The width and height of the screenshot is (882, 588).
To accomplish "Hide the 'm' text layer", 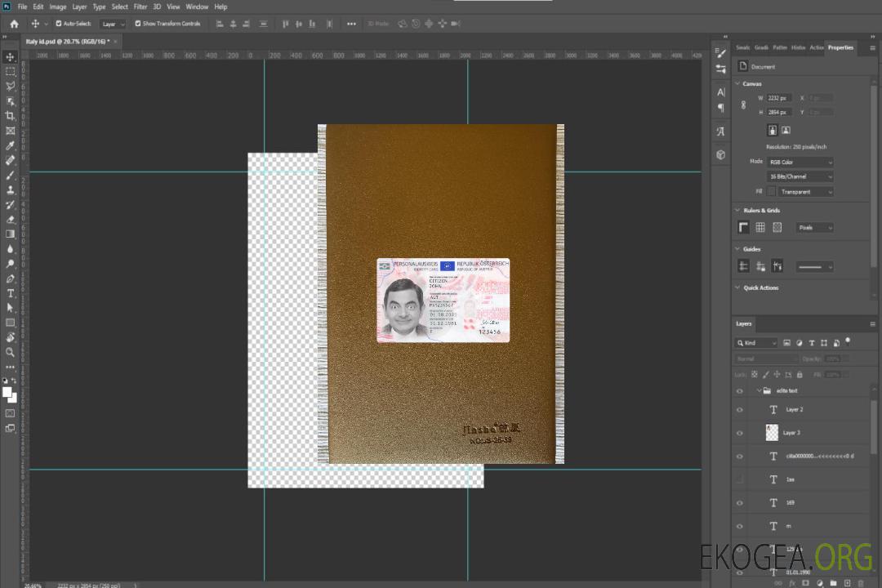I will pos(740,526).
